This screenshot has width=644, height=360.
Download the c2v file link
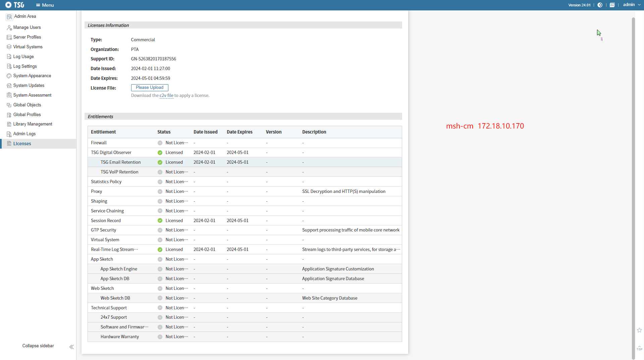166,96
